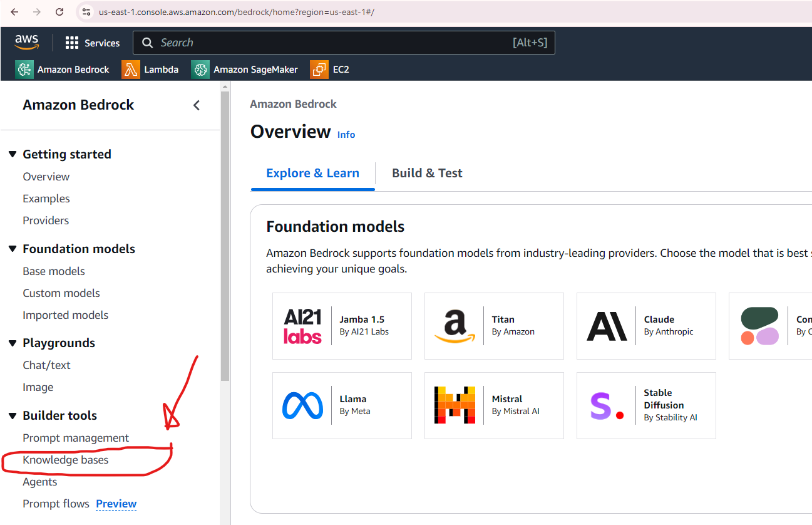The height and width of the screenshot is (525, 812).
Task: Select the Stable Diffusion model card
Action: (x=646, y=405)
